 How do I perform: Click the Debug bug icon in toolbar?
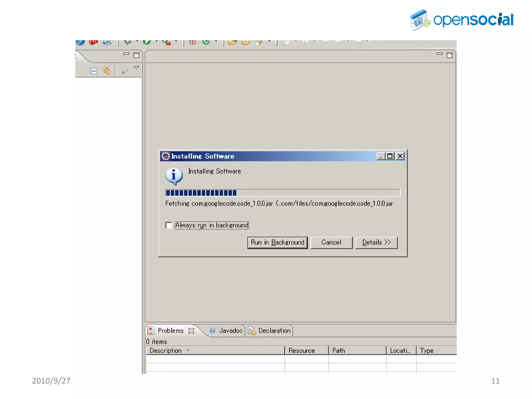click(x=128, y=42)
